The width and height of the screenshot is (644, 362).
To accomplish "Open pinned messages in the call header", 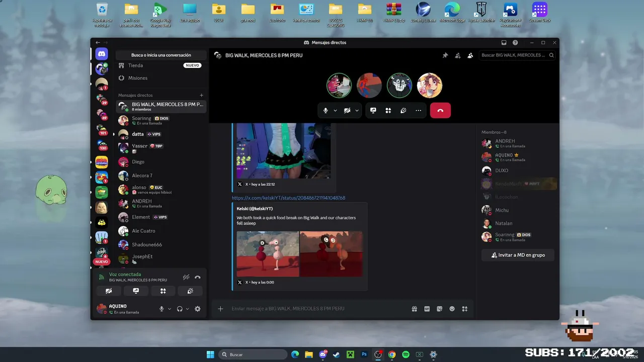I will tap(445, 55).
